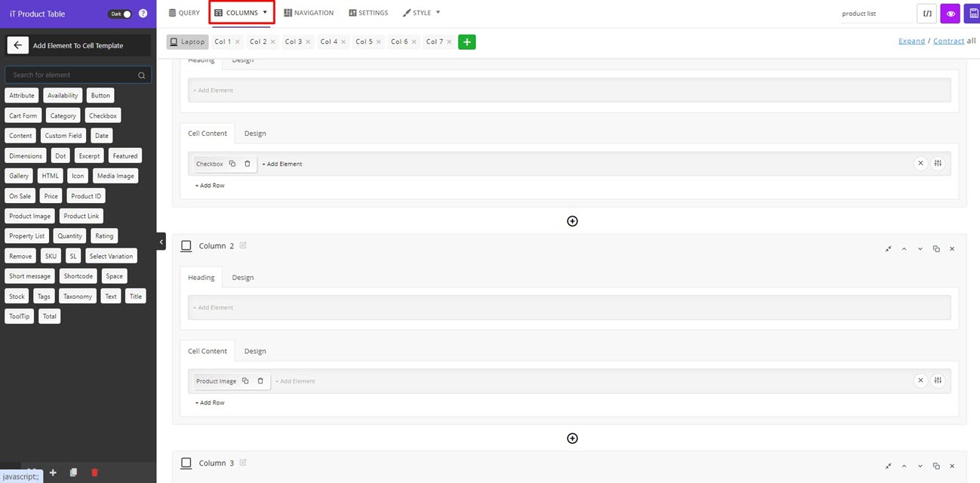
Task: Duplicate the Product Image element
Action: [x=245, y=381]
